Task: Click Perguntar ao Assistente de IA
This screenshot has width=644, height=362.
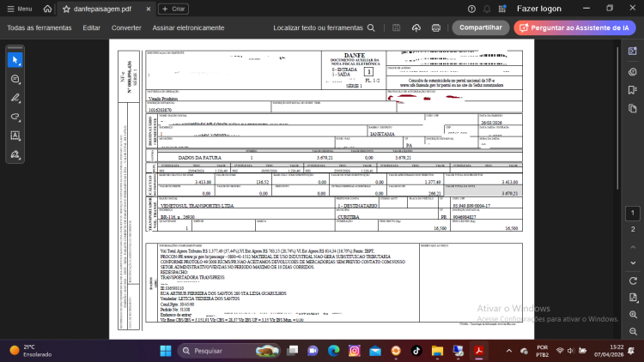Action: pos(574,27)
